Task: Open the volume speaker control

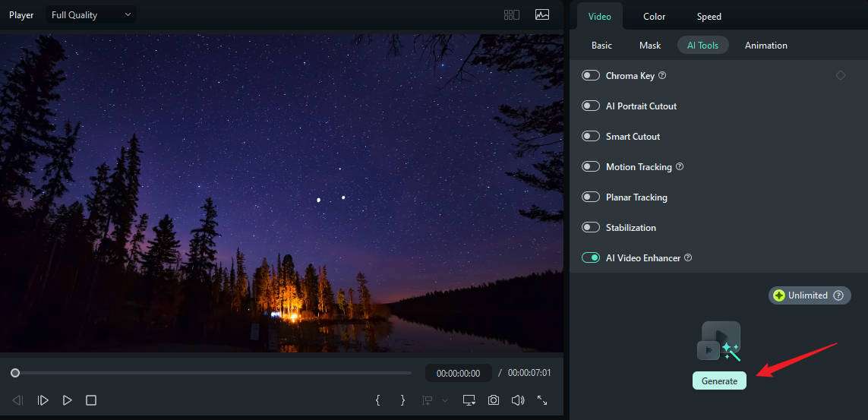Action: [518, 400]
